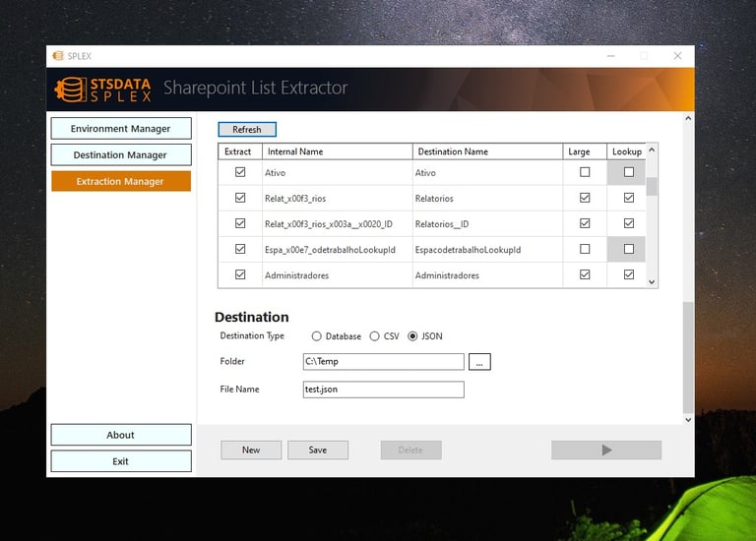Disable Large for Relatorios_ID row
This screenshot has width=756, height=541.
[x=585, y=223]
